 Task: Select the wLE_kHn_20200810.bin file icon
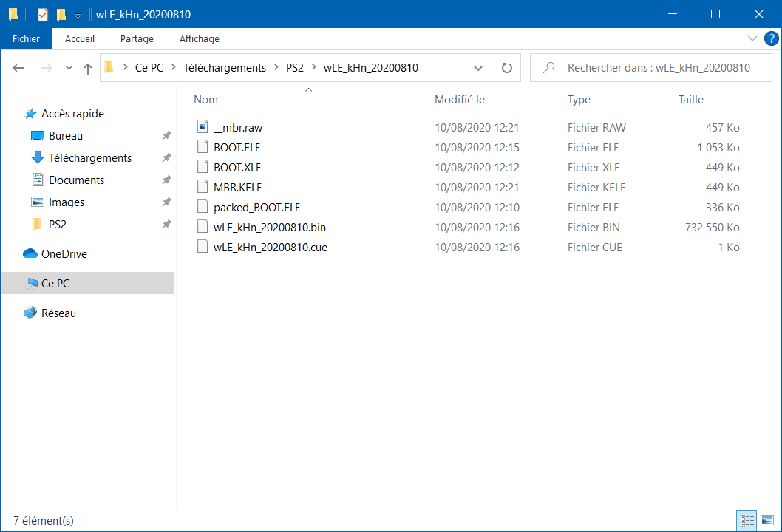[x=203, y=227]
